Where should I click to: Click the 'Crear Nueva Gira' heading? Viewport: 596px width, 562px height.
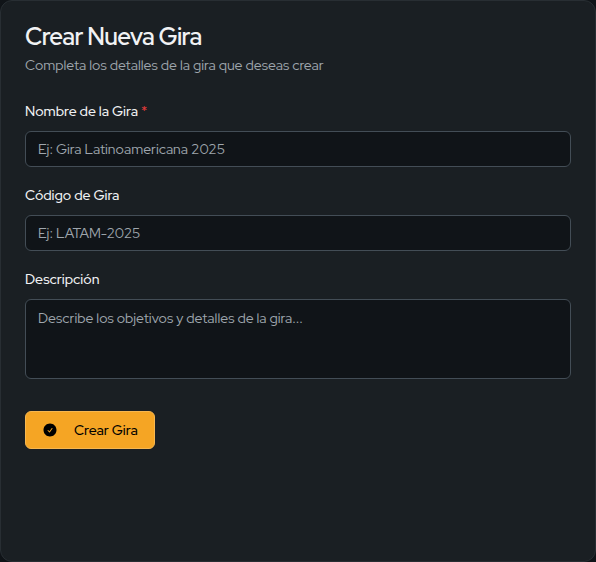(113, 36)
